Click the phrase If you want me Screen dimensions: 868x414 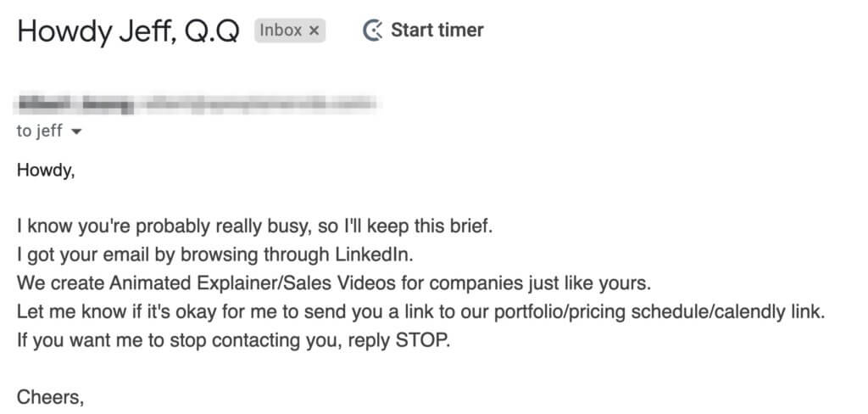[x=72, y=340]
